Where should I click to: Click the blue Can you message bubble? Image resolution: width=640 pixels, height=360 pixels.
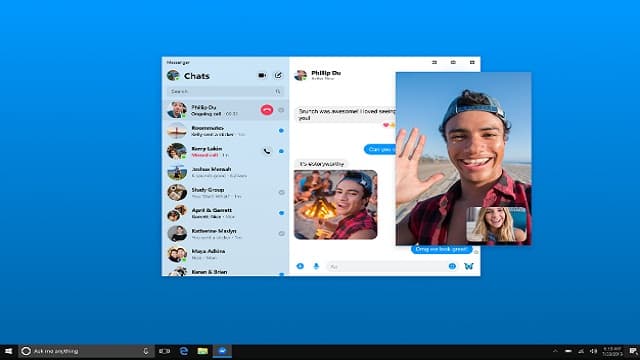(x=380, y=149)
